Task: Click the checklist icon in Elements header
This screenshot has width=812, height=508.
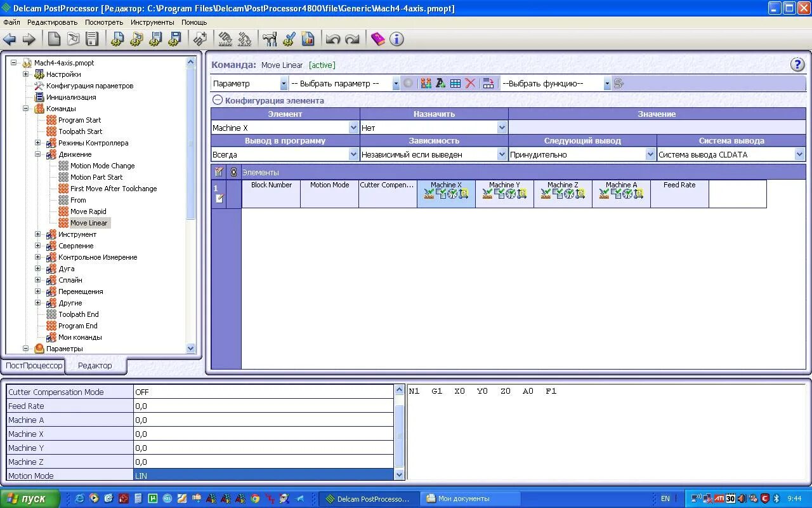Action: 219,172
